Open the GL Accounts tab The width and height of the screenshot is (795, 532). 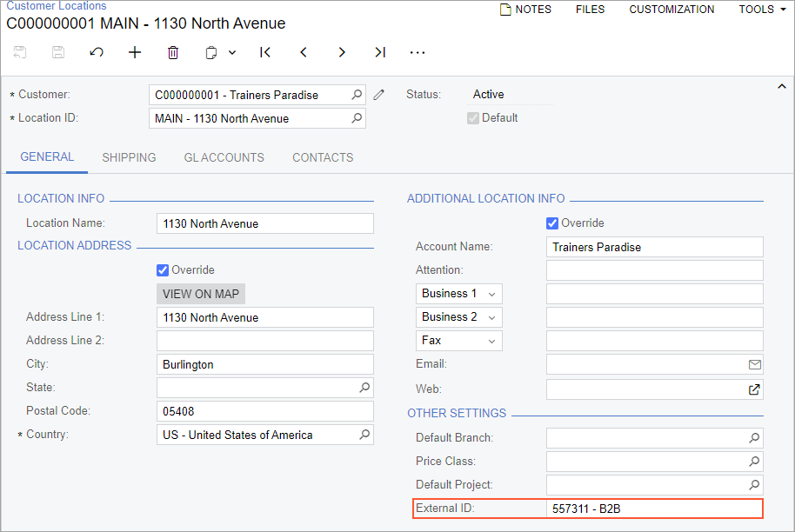click(224, 157)
